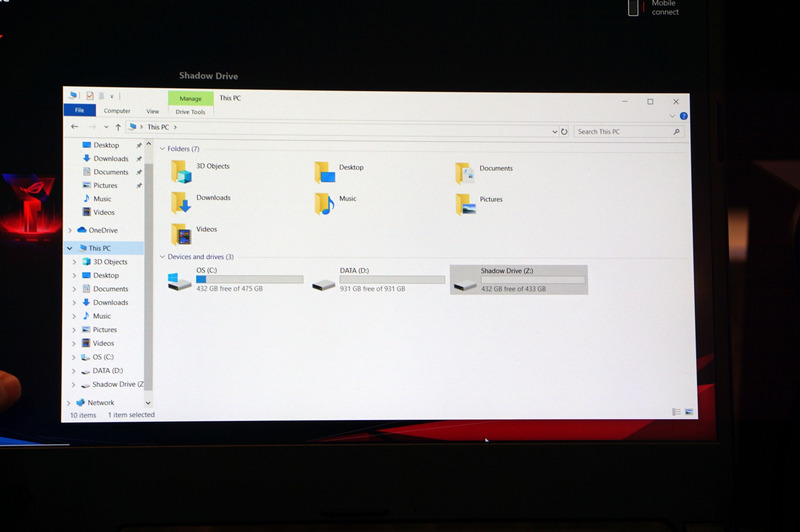Viewport: 800px width, 532px height.
Task: Refresh the This PC view
Action: pos(564,132)
